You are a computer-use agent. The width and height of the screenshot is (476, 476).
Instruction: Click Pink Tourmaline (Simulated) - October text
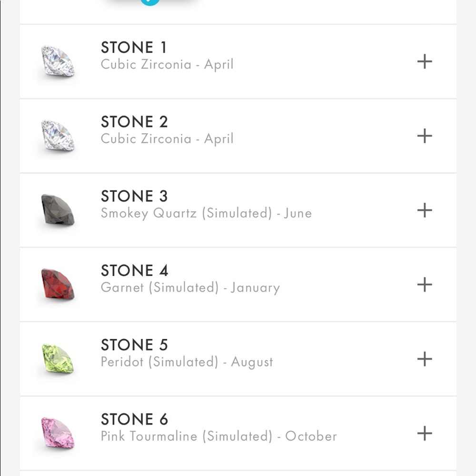tap(219, 436)
